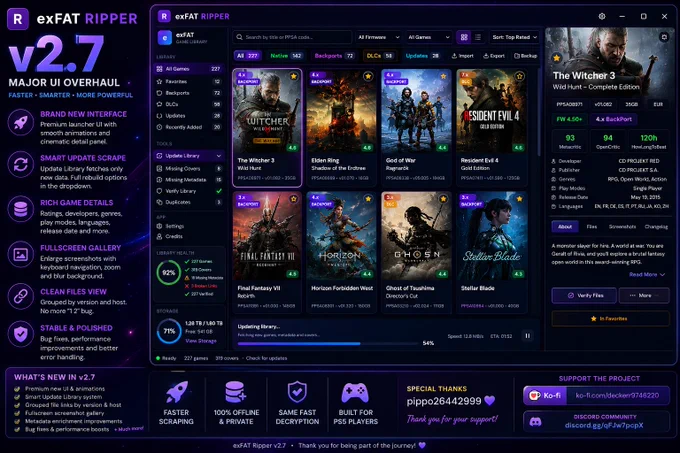Switch to list view layout
Image resolution: width=680 pixels, height=453 pixels.
click(478, 37)
